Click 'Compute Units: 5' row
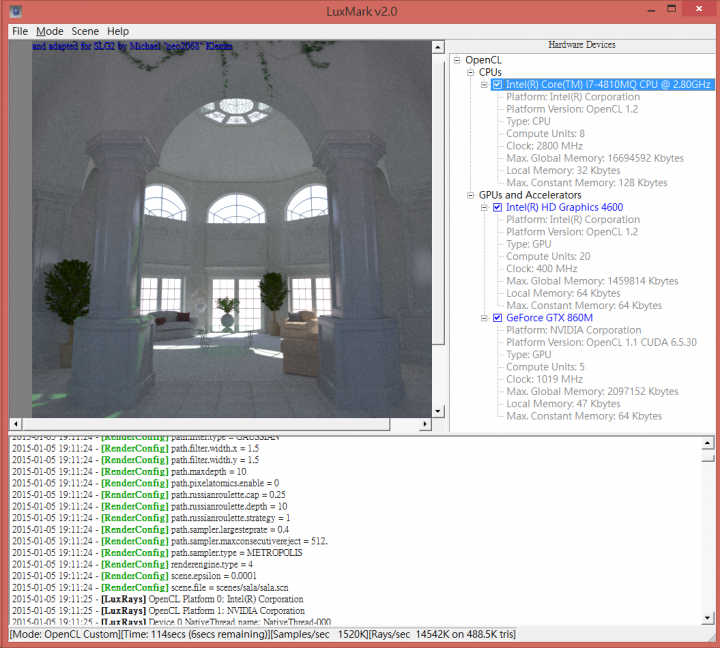Screen dimensions: 720x648 545,367
